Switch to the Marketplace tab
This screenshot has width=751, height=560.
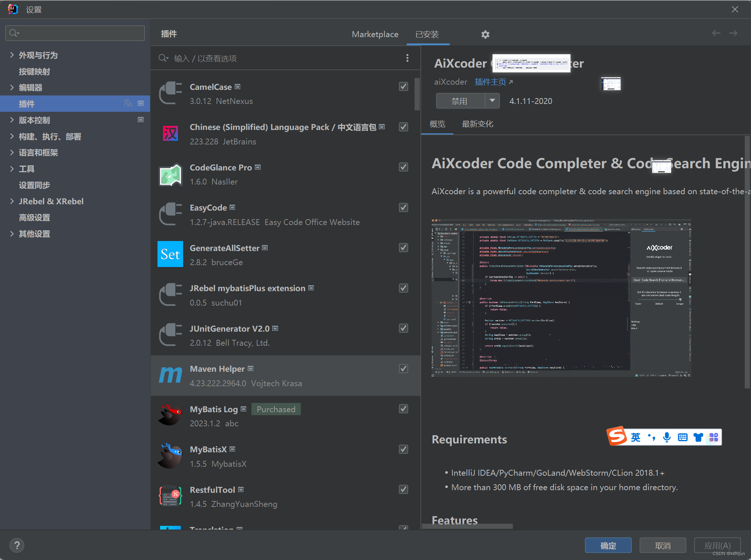click(x=375, y=34)
